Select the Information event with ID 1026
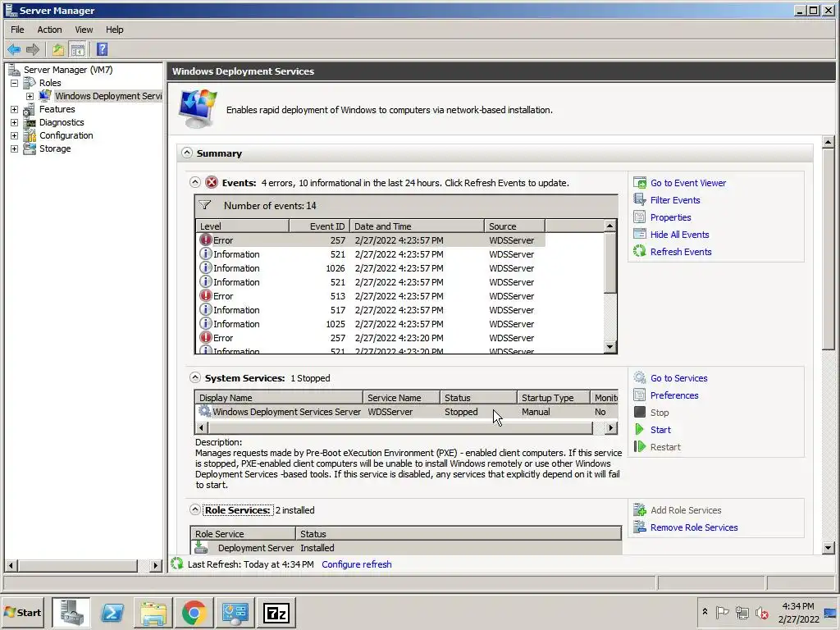 click(371, 268)
